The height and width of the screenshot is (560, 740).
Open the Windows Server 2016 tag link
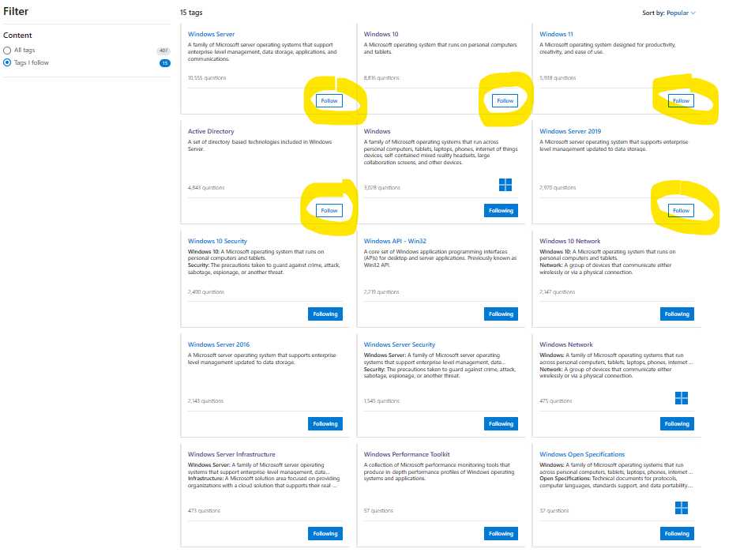(x=219, y=344)
